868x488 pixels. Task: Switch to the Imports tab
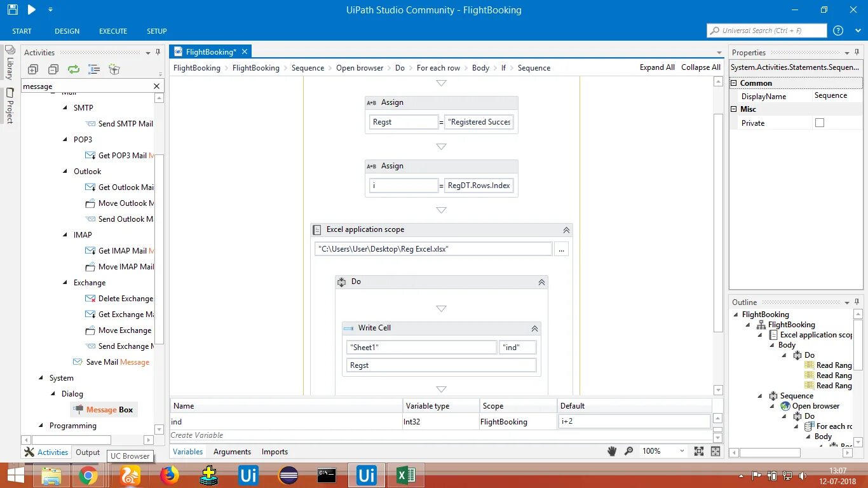(x=275, y=452)
